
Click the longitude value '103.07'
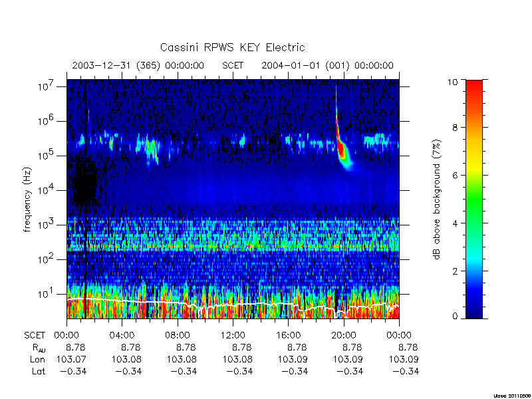71,359
